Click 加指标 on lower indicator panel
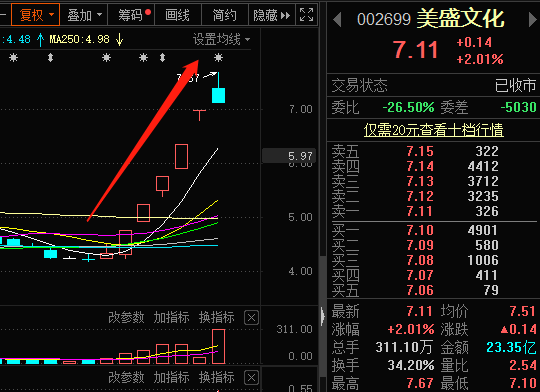 click(171, 378)
